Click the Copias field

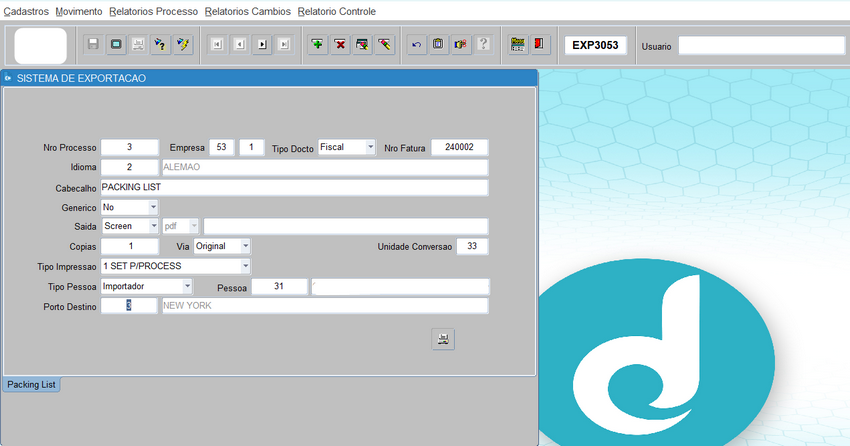(130, 246)
